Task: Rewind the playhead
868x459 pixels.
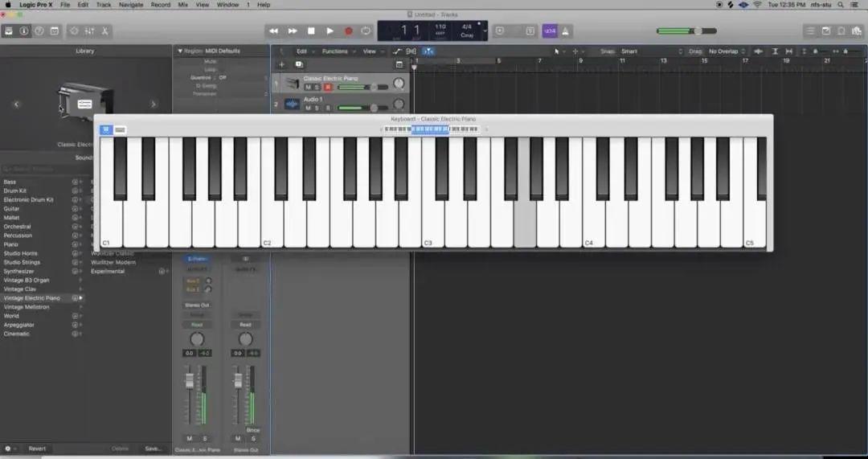Action: coord(273,31)
